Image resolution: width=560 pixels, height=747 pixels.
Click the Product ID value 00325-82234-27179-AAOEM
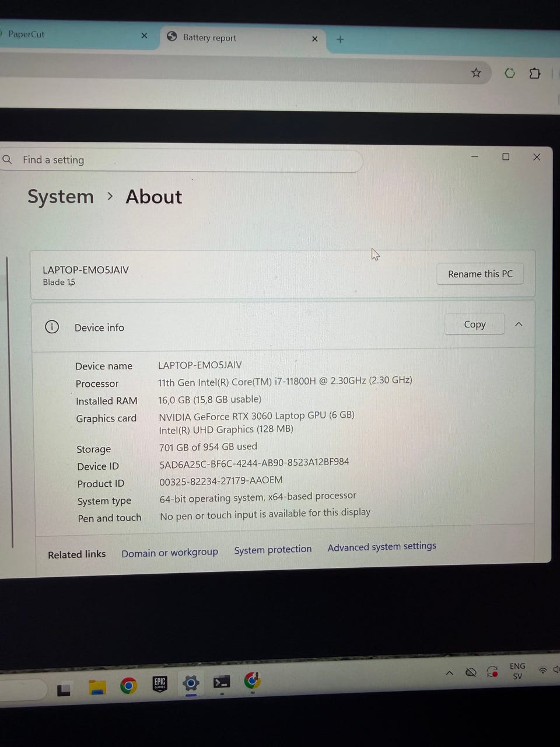(221, 481)
